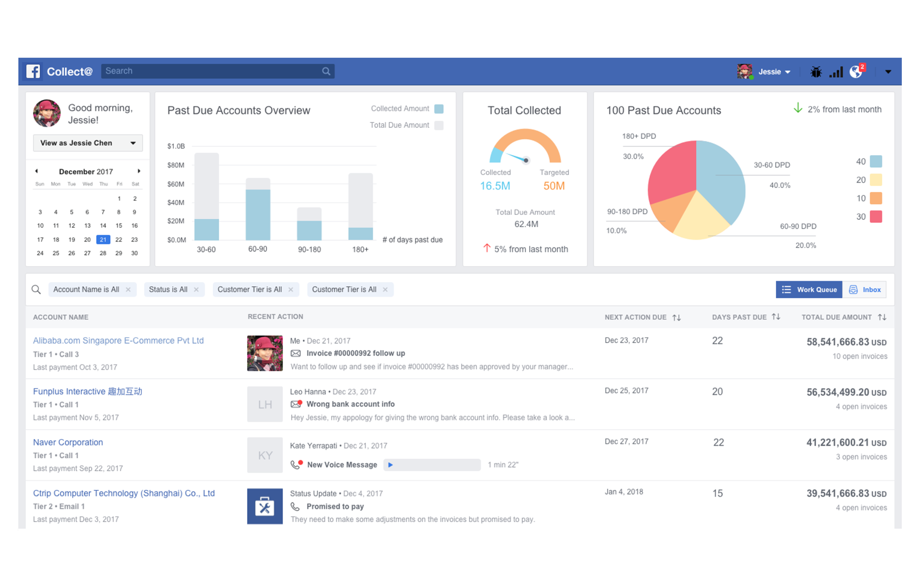Image resolution: width=920 pixels, height=588 pixels.
Task: Click the Collected 16.5M value
Action: pos(495,186)
